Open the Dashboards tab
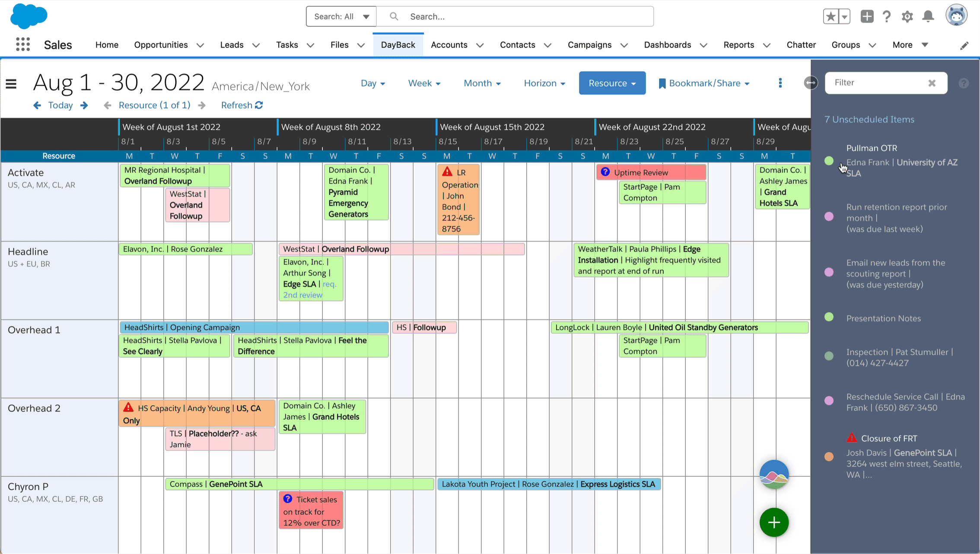This screenshot has width=980, height=554. [x=668, y=45]
